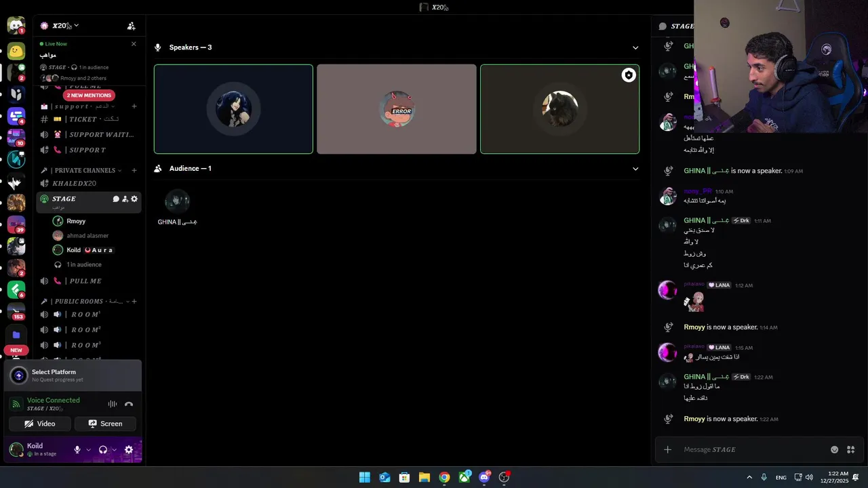The height and width of the screenshot is (488, 868).
Task: Join SUPPORT WAITING voice channel
Action: click(89, 135)
